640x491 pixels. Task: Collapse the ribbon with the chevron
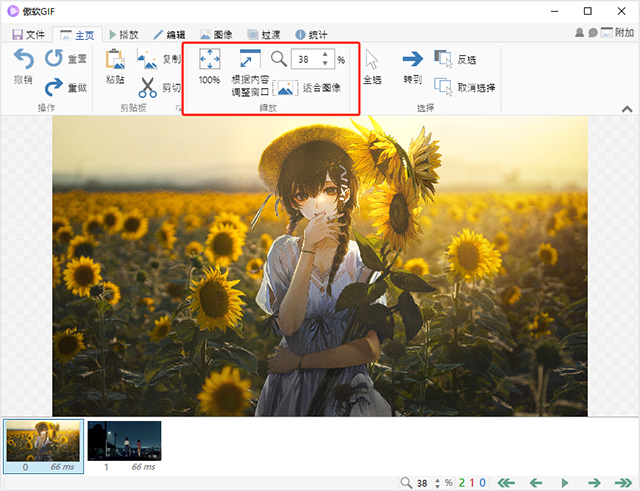tap(627, 109)
